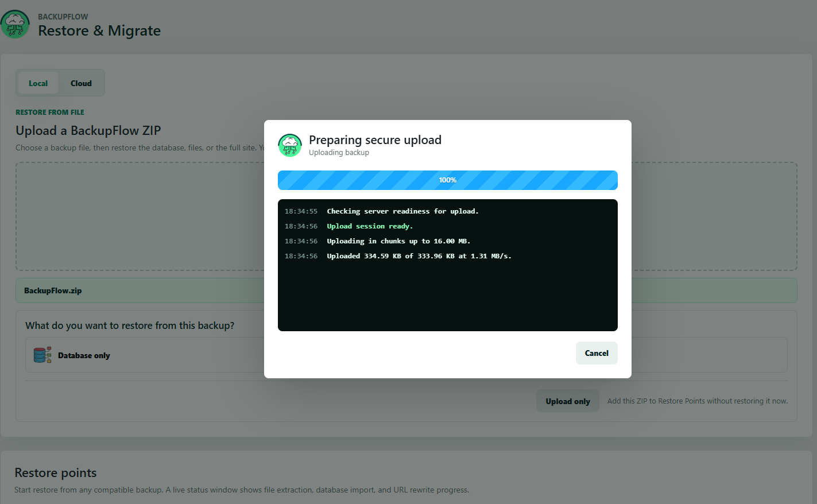Click the dashed file drop zone
817x504 pixels.
406,216
